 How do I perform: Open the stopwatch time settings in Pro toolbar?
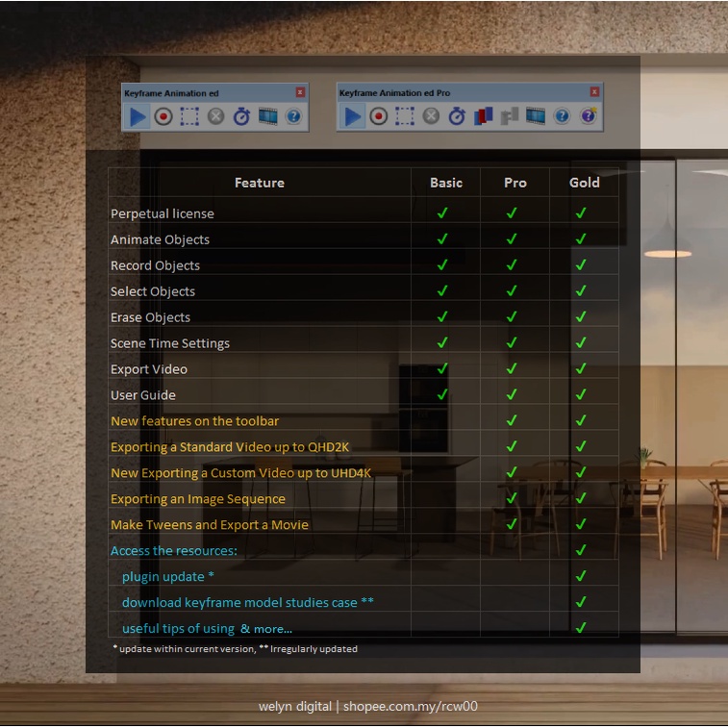pos(457,116)
